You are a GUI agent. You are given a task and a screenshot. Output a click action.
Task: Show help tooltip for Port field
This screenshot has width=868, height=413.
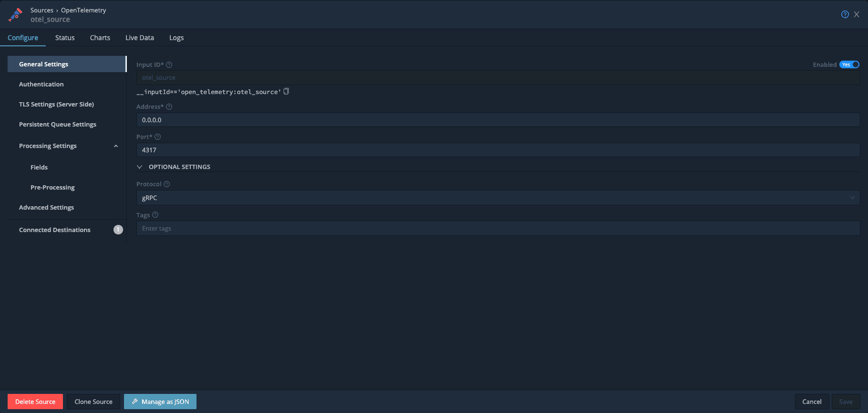(158, 137)
